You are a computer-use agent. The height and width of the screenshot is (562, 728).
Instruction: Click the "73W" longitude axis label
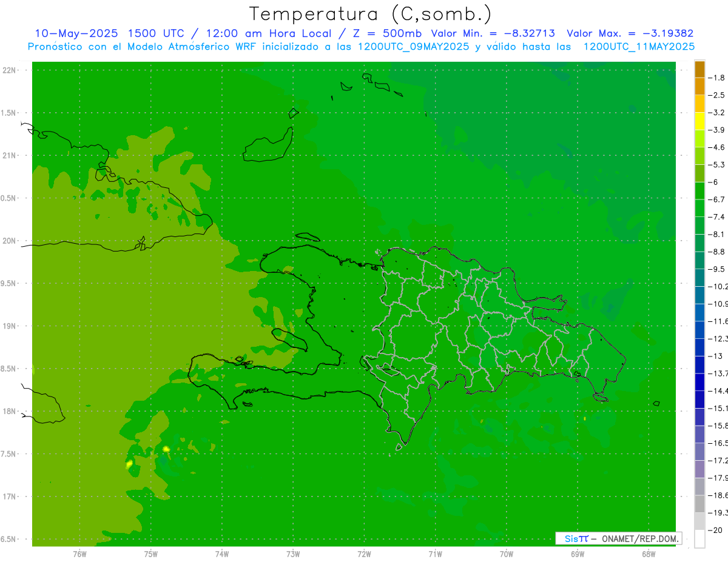point(293,554)
